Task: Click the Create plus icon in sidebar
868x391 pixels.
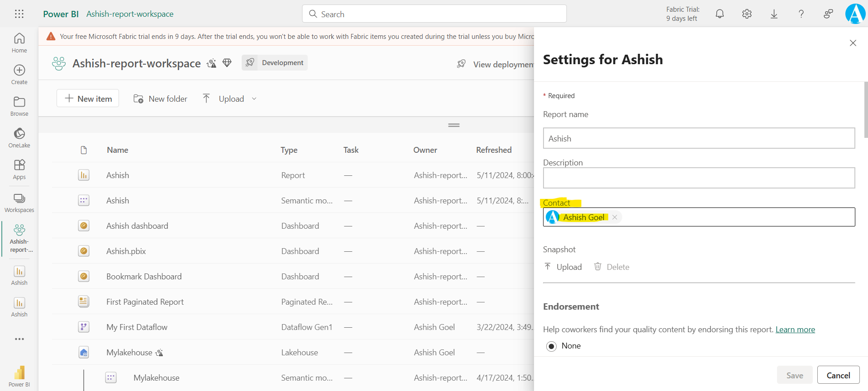Action: point(19,74)
